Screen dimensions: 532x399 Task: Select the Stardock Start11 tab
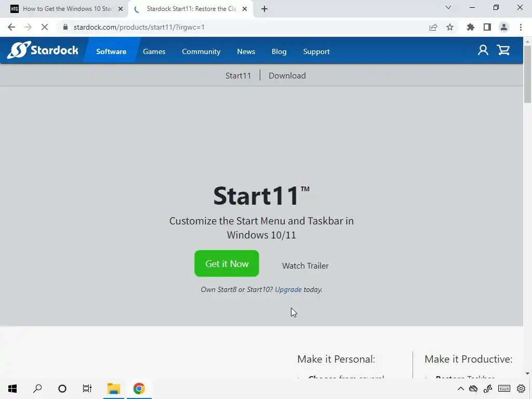pyautogui.click(x=191, y=9)
